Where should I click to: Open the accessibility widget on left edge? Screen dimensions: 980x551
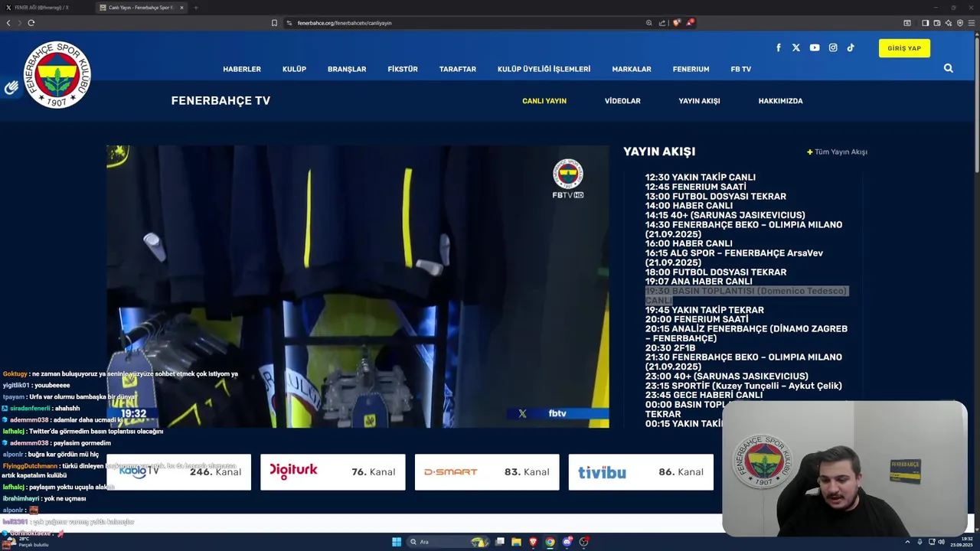[11, 88]
